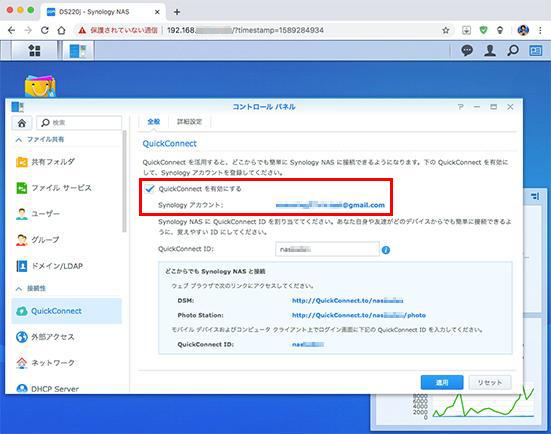Click the shield extension icon in Chrome
This screenshot has height=434, width=551.
pos(484,30)
